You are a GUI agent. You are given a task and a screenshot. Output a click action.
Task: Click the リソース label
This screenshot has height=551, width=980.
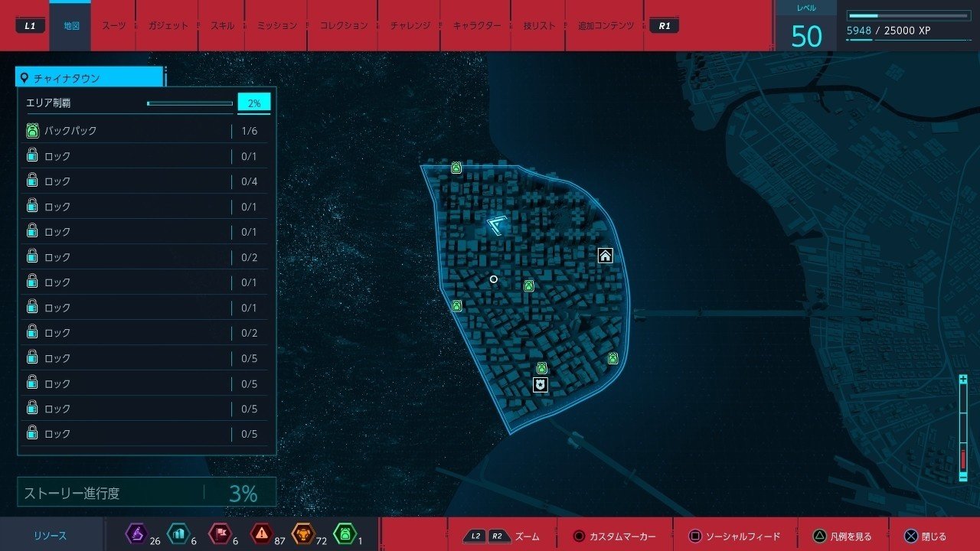click(50, 536)
